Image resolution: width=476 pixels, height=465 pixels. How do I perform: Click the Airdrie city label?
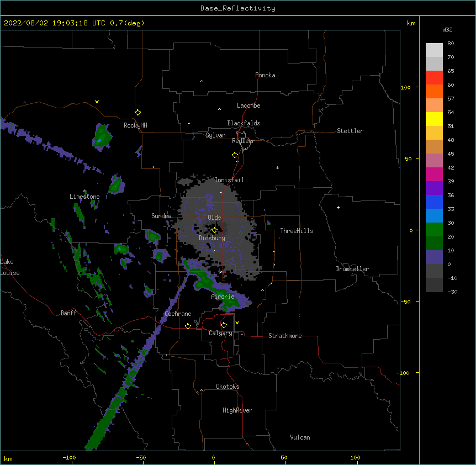(x=223, y=297)
